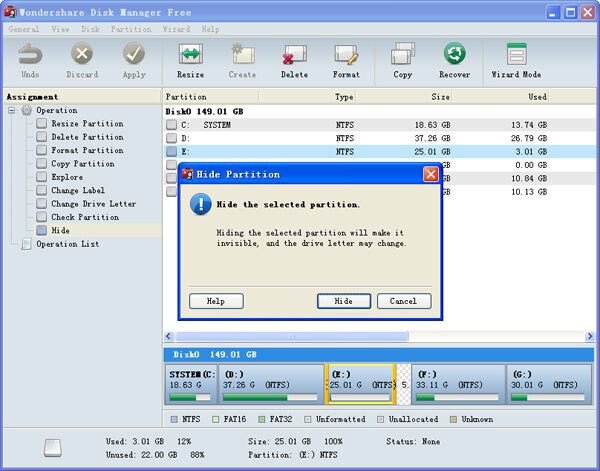Select the (D:) 37.26 G block in disk map

pos(271,384)
